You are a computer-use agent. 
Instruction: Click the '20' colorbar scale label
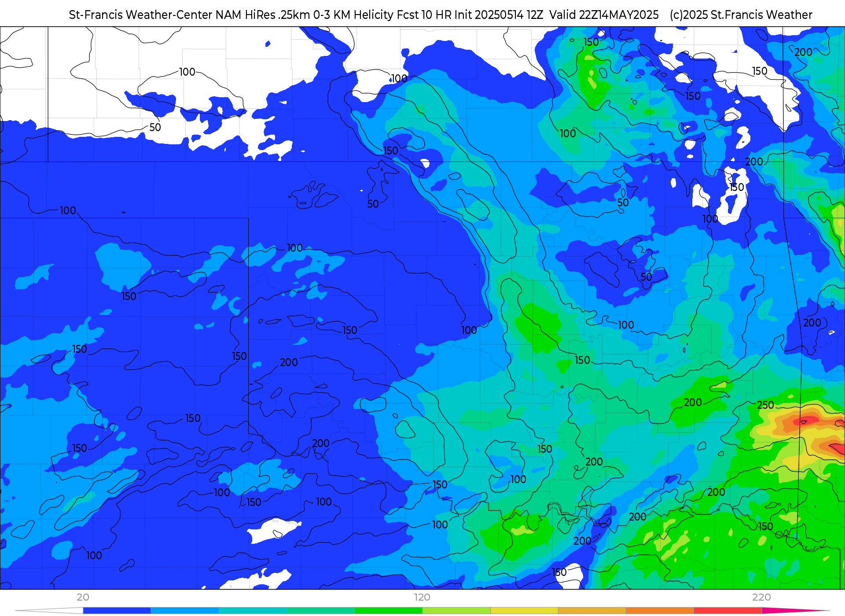coord(83,597)
